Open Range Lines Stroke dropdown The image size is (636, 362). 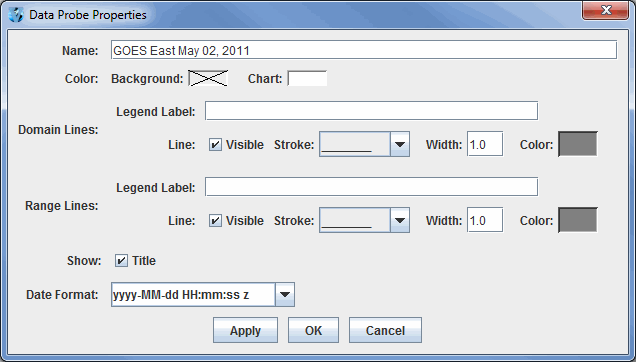click(364, 220)
